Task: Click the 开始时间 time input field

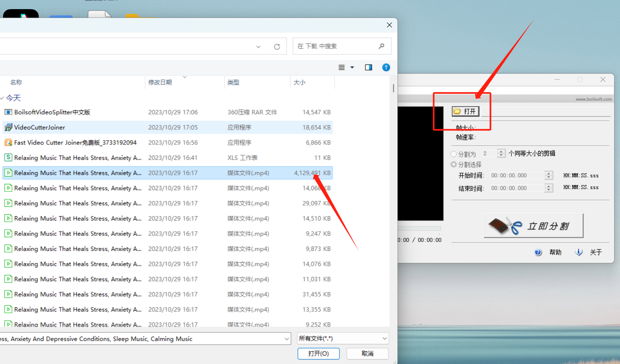Action: (x=518, y=175)
